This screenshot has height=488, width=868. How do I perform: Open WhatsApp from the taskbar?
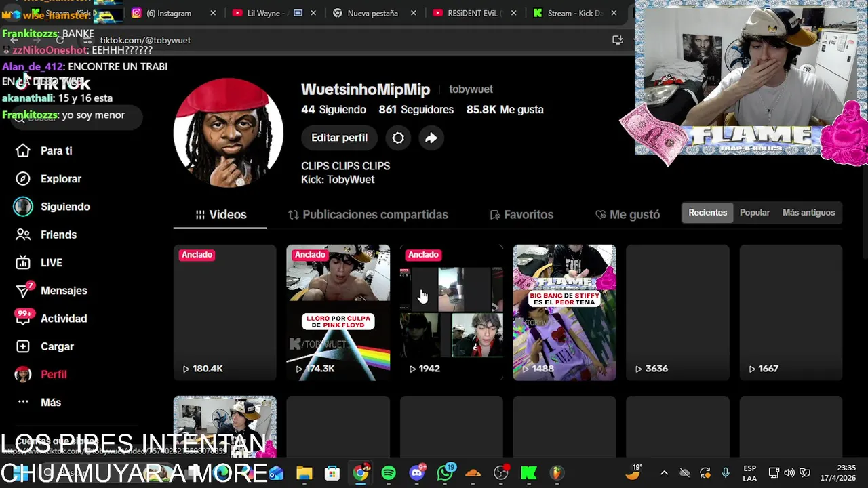coord(445,472)
